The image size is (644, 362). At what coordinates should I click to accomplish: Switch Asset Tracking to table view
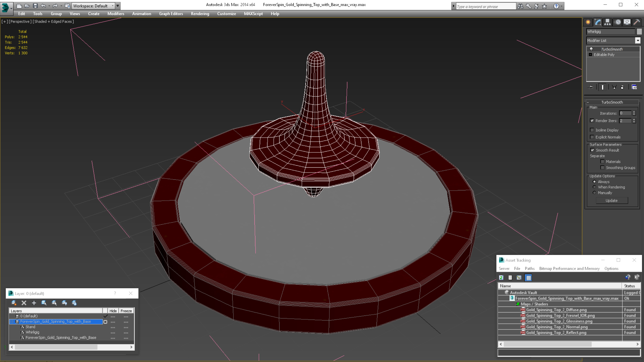coord(528,278)
